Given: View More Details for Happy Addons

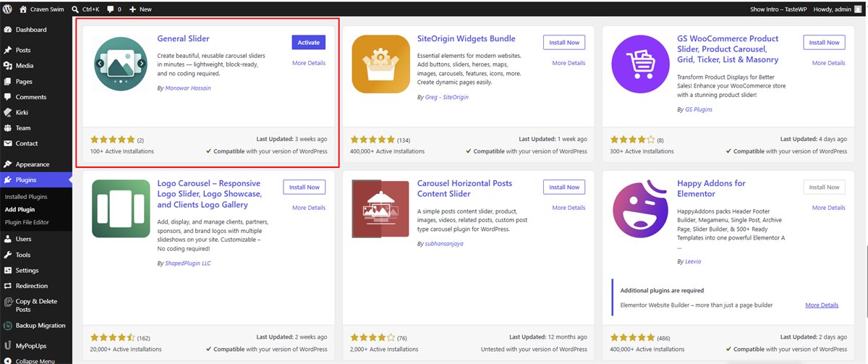Looking at the screenshot, I should (x=828, y=208).
